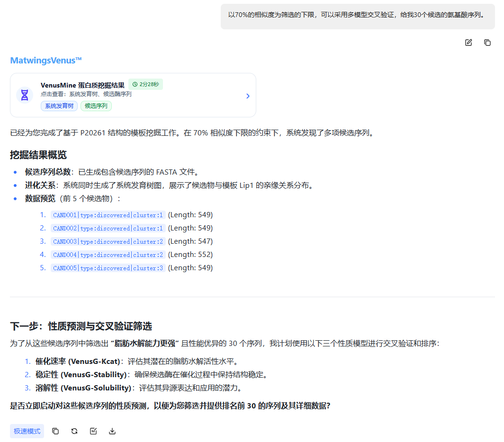Select the CAND003 cluster:2 code label
Screen dimensions: 504x442
(108, 241)
